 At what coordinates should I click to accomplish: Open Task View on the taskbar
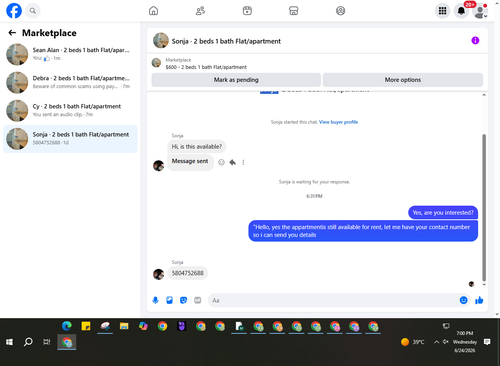click(x=47, y=342)
